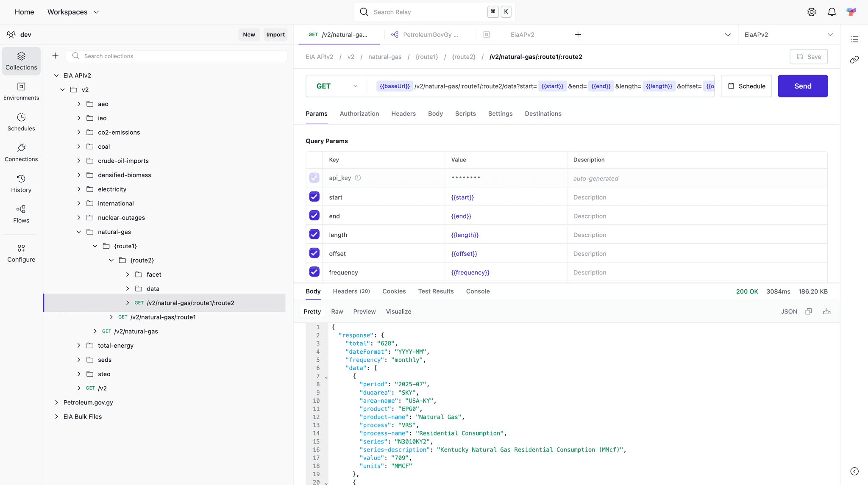
Task: Click the Send button
Action: click(x=802, y=86)
